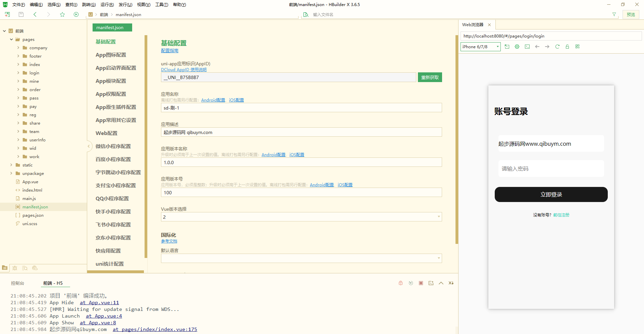644x334 pixels.
Task: Click the run play icon in the top toolbar
Action: (76, 14)
